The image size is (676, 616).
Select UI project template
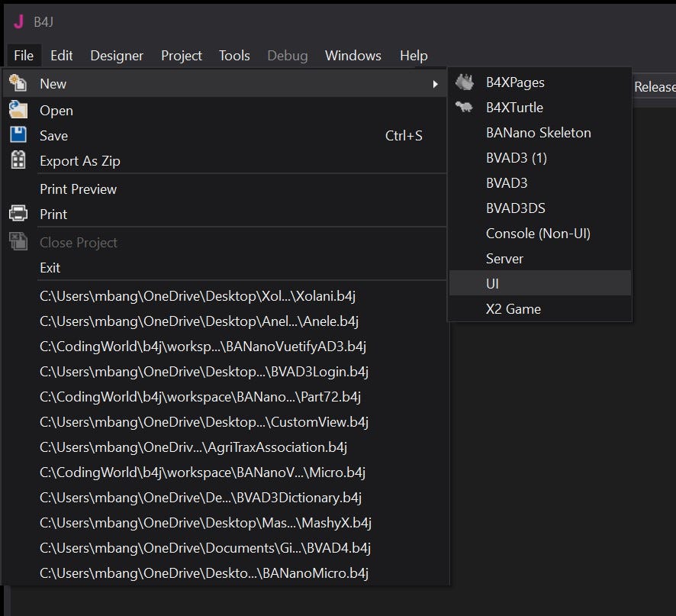pos(493,283)
